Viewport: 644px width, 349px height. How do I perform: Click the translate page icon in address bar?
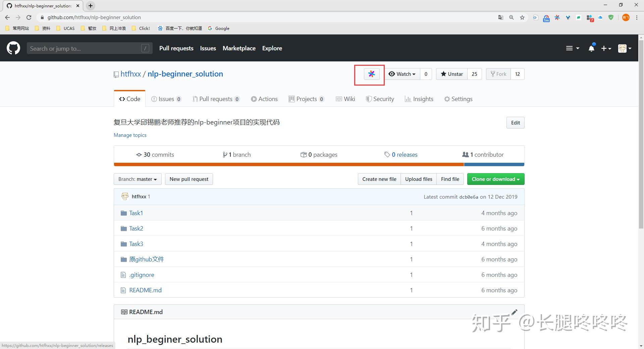tap(501, 17)
